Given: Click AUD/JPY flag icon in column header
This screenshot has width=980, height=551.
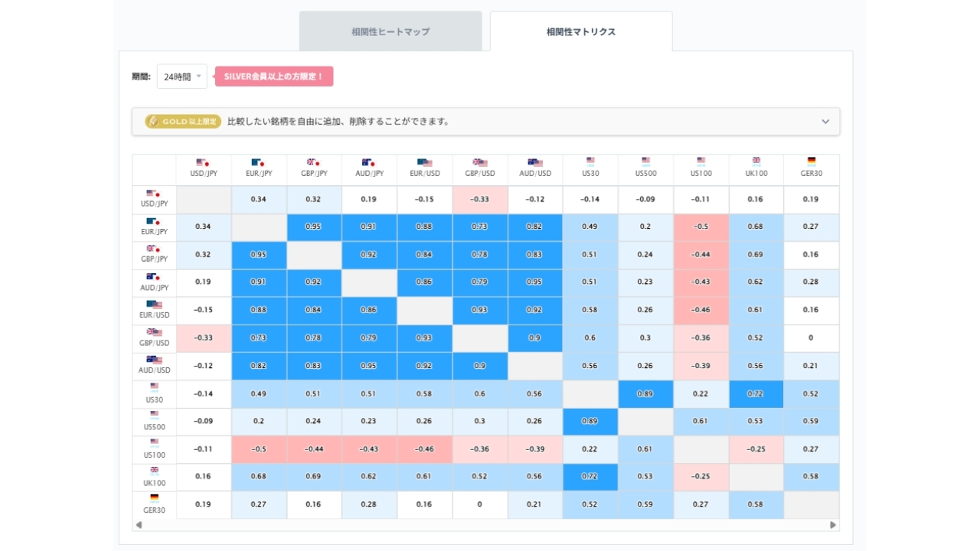Looking at the screenshot, I should click(369, 162).
